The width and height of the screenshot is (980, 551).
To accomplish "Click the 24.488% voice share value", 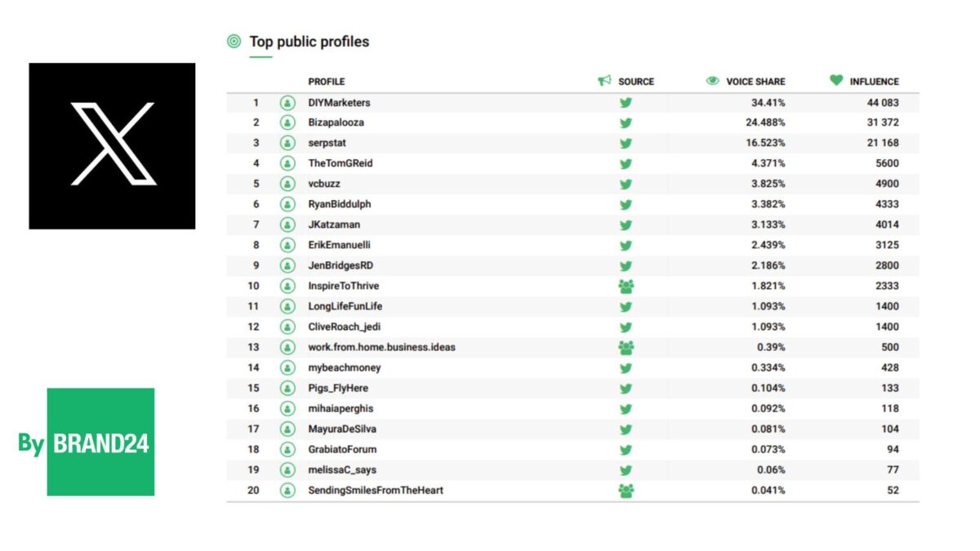I will pyautogui.click(x=765, y=122).
